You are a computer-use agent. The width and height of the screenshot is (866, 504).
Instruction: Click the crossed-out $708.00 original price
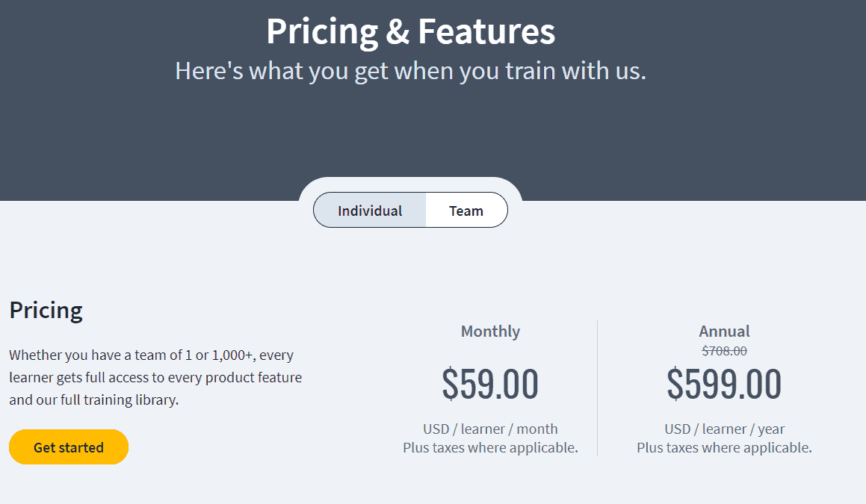click(723, 349)
